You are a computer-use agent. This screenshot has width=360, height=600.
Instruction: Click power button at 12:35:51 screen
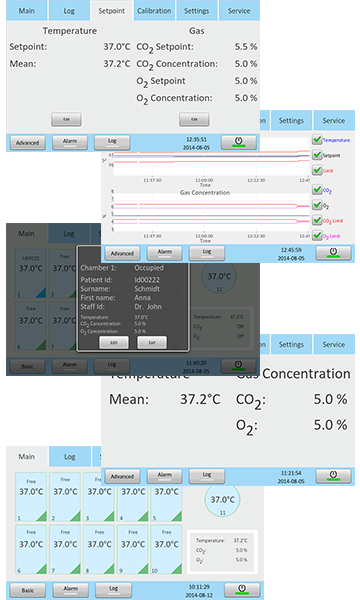click(x=239, y=142)
